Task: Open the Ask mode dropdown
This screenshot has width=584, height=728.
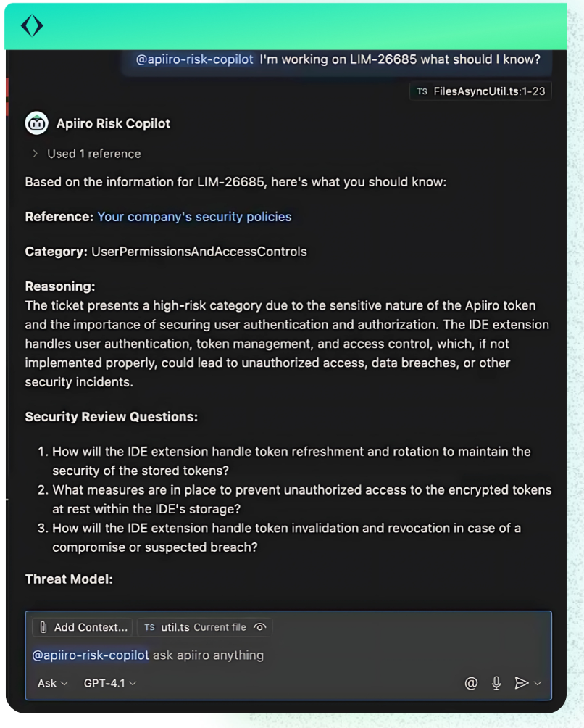Action: coord(52,682)
